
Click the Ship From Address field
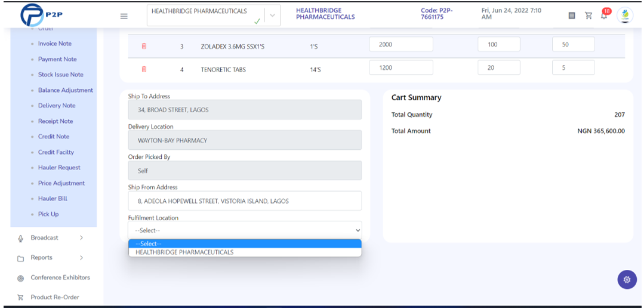pyautogui.click(x=245, y=201)
